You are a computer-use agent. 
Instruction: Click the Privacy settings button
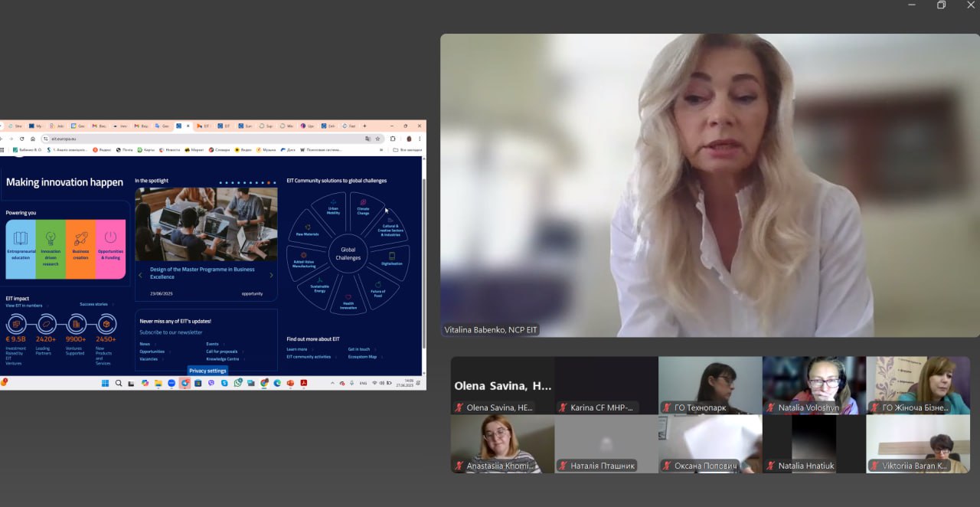click(x=207, y=371)
